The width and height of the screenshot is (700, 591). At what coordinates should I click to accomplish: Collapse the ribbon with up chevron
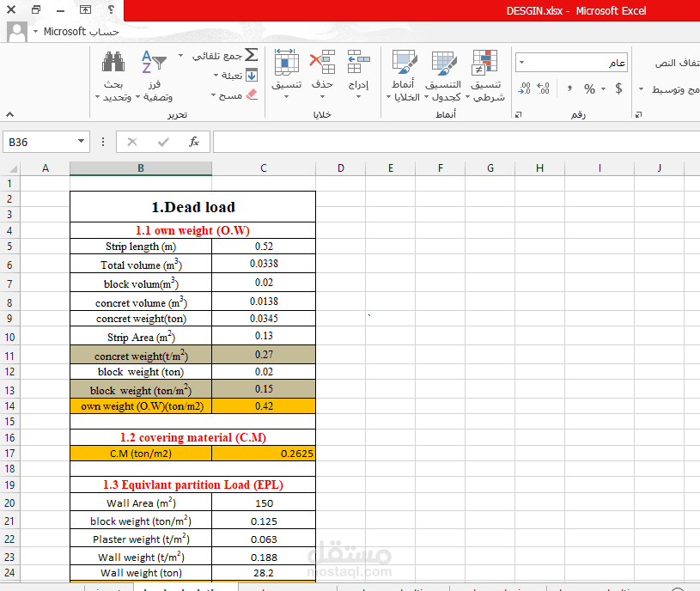[9, 115]
